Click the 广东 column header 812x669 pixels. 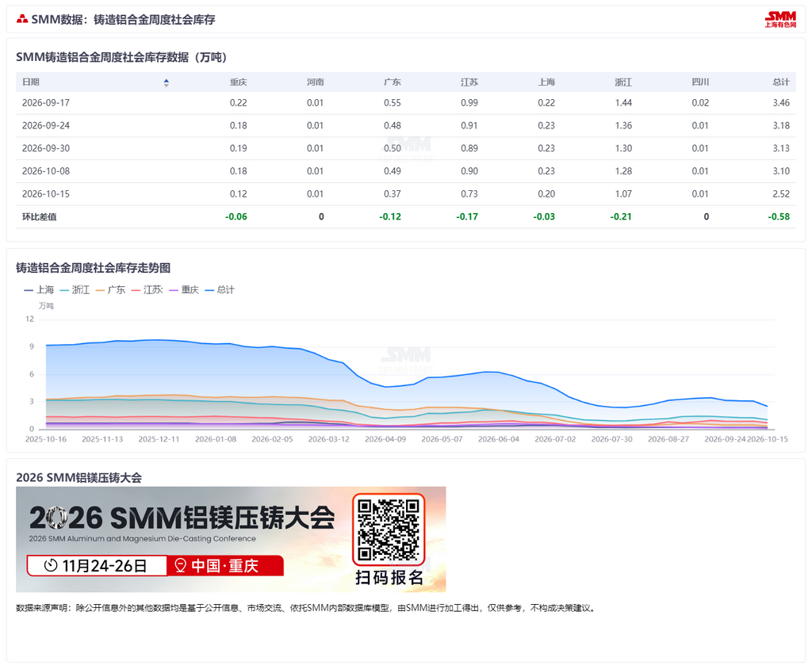click(x=393, y=82)
